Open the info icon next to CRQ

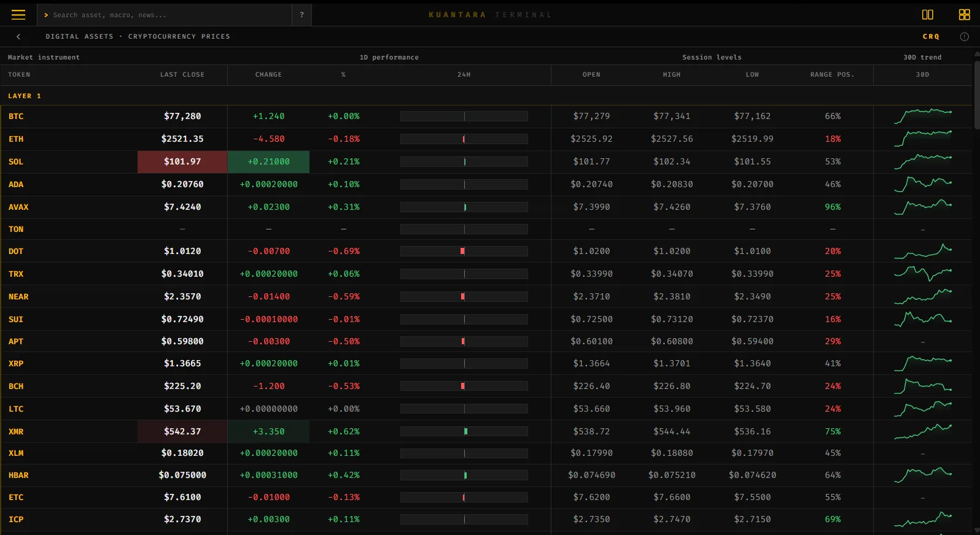pyautogui.click(x=964, y=37)
